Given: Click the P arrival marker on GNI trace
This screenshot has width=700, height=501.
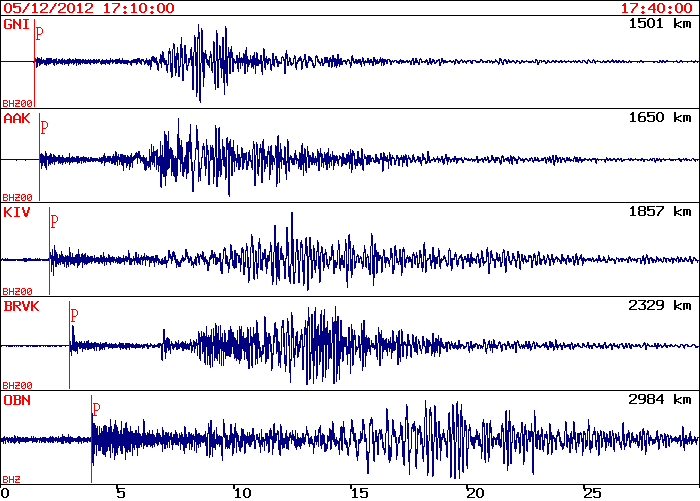Looking at the screenshot, I should (40, 33).
